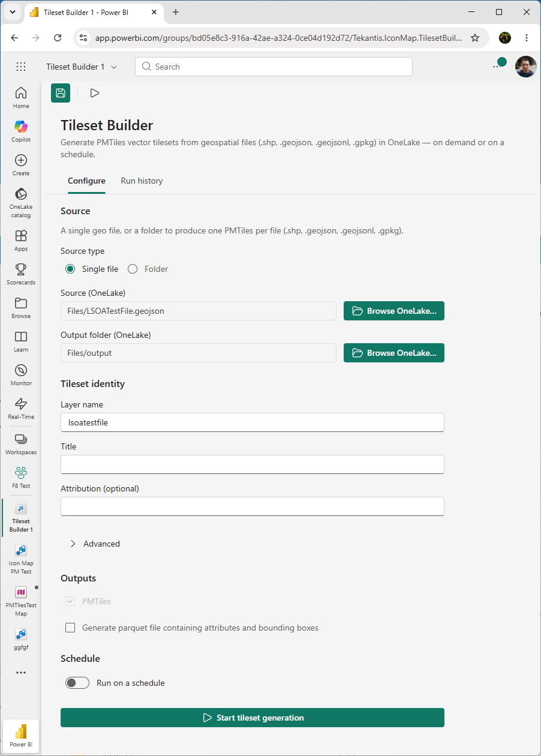
Task: Enable Generate parquet file checkbox
Action: [x=70, y=628]
